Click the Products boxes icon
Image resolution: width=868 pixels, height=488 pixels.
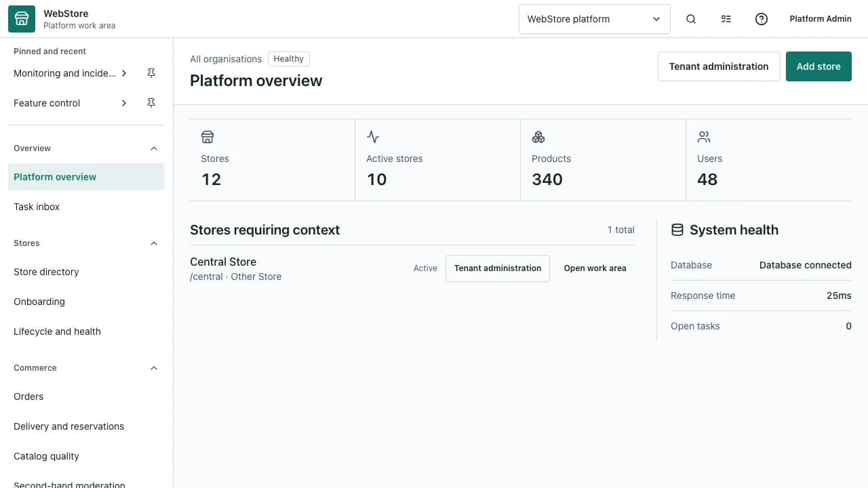538,137
